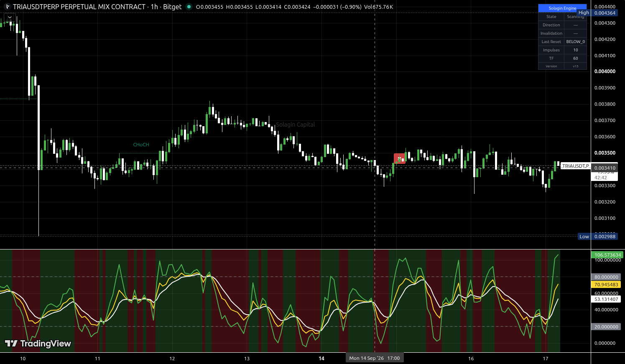The image size is (625, 364).
Task: Click the Solagin Engine table header
Action: [x=562, y=8]
